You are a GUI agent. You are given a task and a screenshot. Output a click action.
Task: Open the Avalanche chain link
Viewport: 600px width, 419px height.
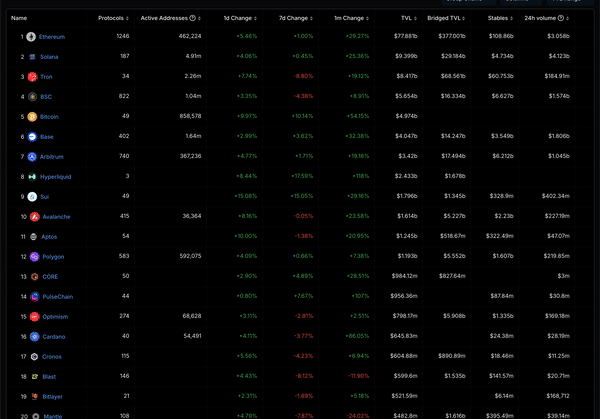point(56,217)
